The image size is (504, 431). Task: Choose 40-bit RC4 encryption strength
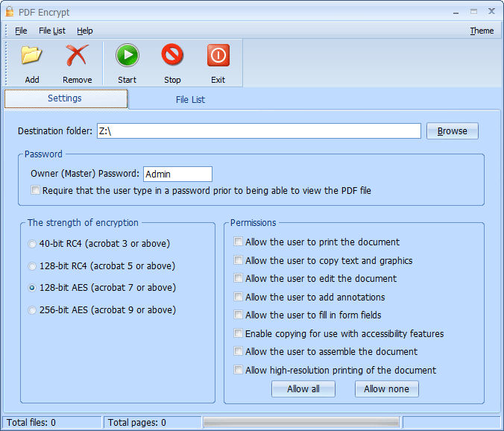[x=32, y=244]
